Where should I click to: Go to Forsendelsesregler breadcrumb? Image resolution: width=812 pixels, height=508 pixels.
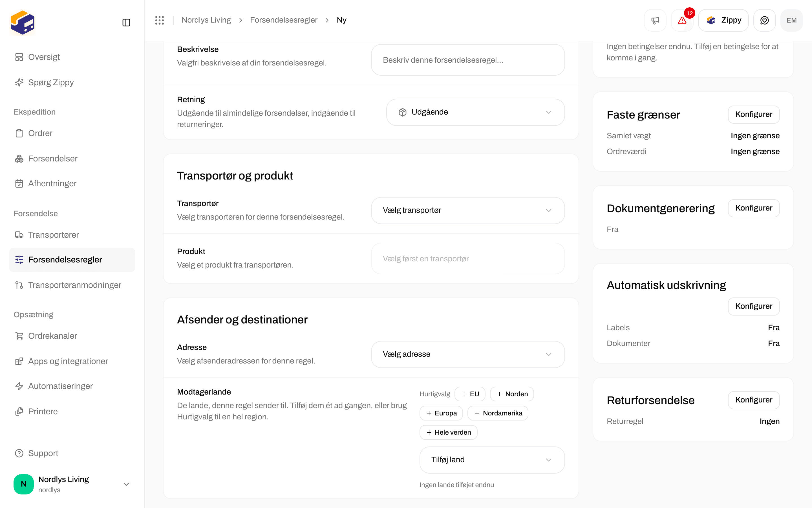[284, 20]
